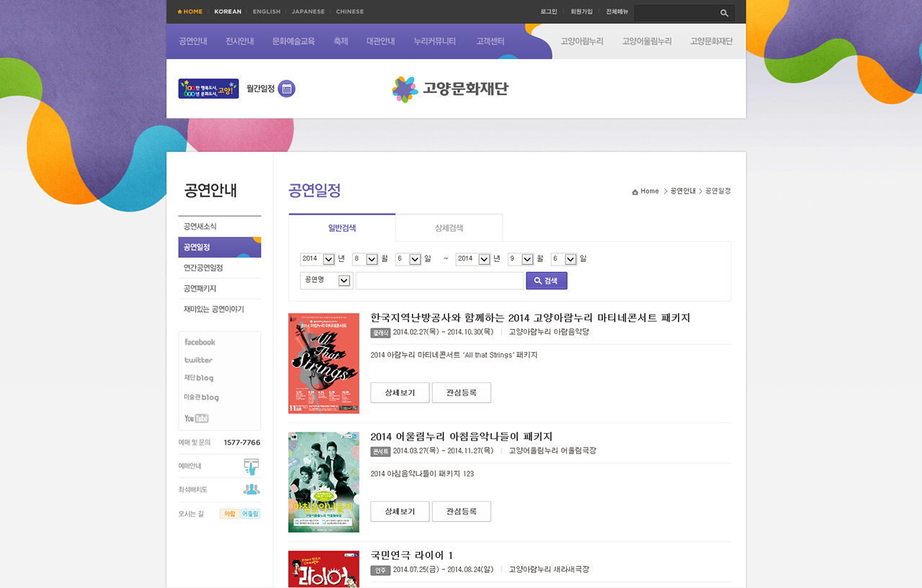Select 공연일정 in the sidebar

click(x=220, y=247)
